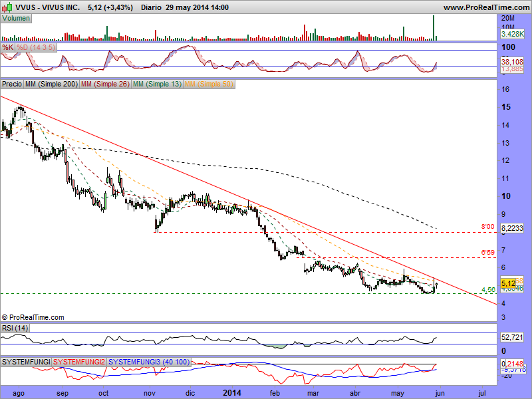Open the MM (Simple 200) settings label
The height and width of the screenshot is (399, 532).
(51, 84)
